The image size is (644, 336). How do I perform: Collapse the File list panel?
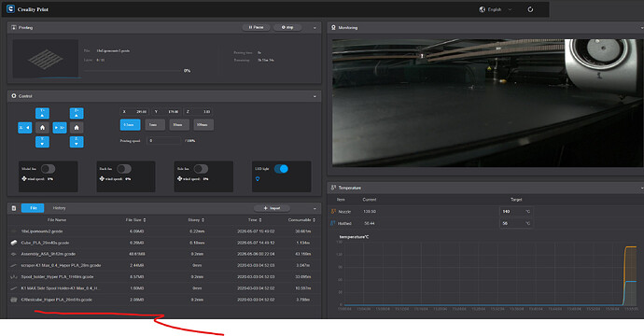click(315, 209)
